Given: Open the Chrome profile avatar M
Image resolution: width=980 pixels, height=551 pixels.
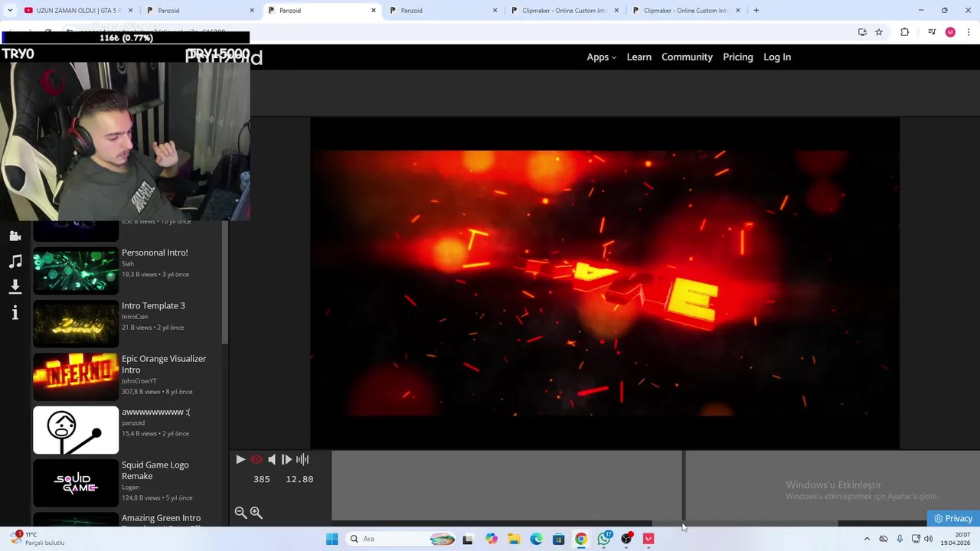Looking at the screenshot, I should [950, 32].
